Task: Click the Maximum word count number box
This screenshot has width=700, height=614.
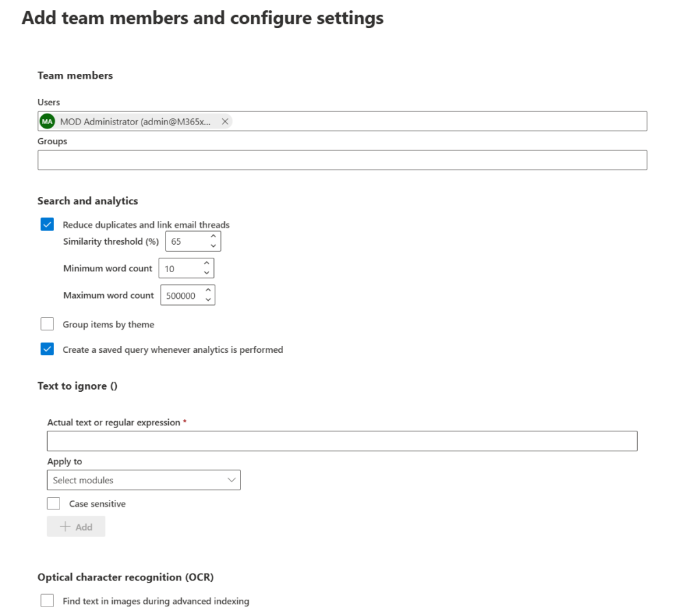Action: click(181, 295)
